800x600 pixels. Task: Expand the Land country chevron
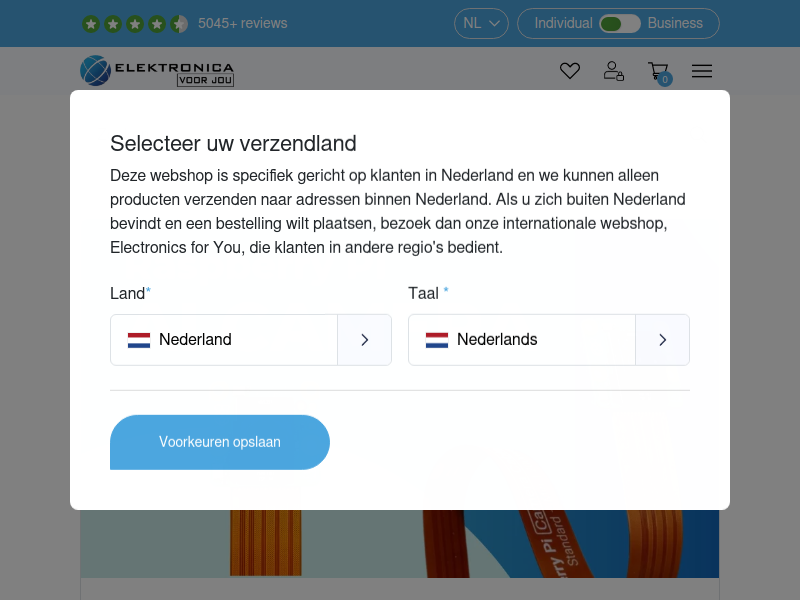click(x=364, y=340)
